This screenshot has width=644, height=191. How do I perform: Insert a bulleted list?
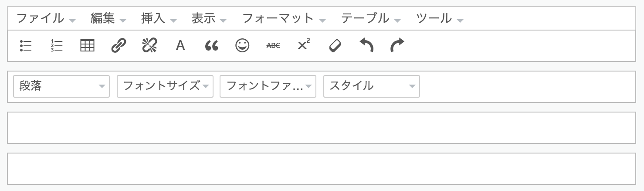pos(26,45)
